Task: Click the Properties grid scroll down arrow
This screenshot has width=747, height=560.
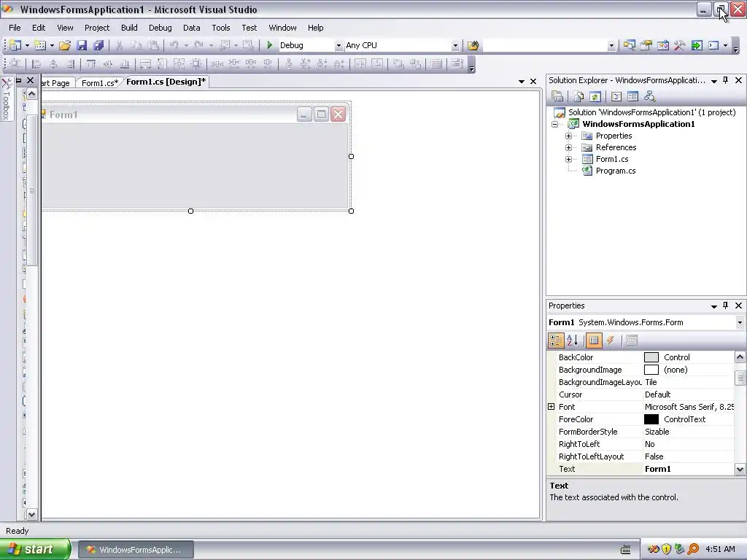Action: click(x=740, y=470)
